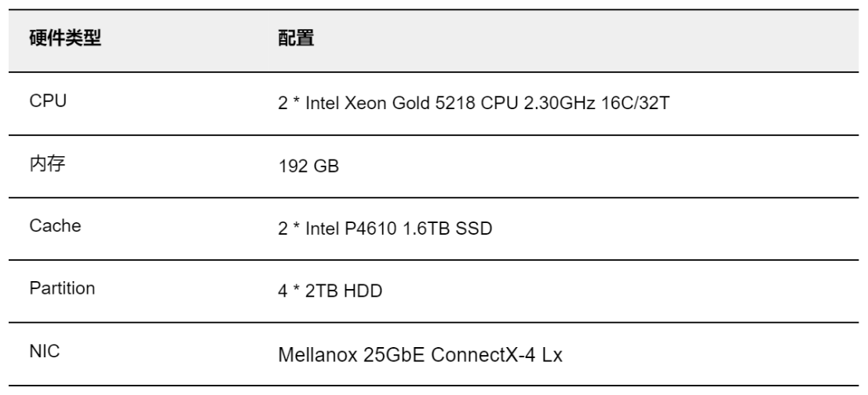Select the Cache row label
The height and width of the screenshot is (395, 868).
[x=56, y=226]
